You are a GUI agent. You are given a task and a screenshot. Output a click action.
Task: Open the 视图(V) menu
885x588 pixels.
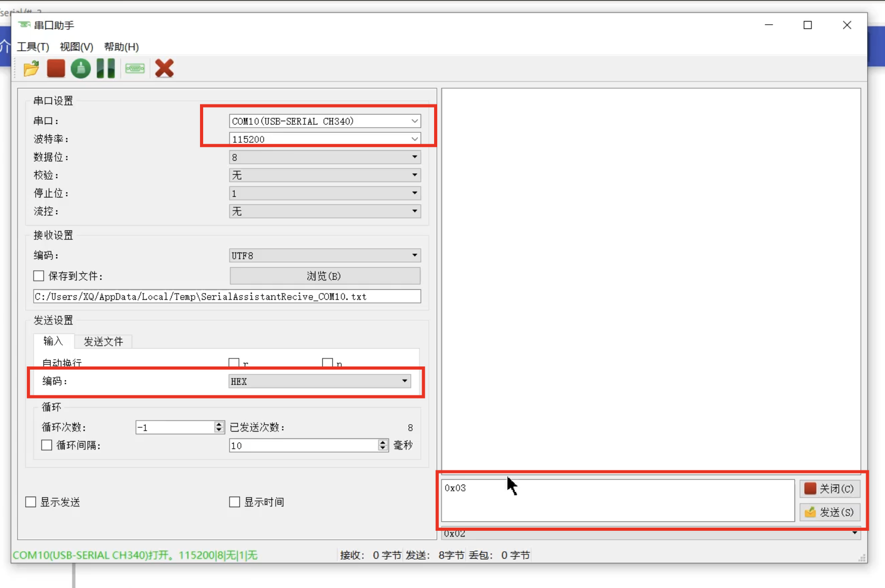tap(77, 47)
